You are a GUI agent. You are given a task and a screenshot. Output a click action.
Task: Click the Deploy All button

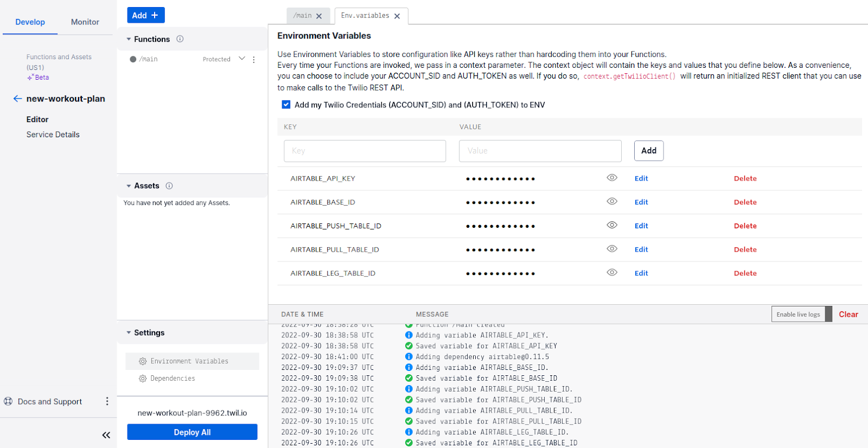click(192, 432)
